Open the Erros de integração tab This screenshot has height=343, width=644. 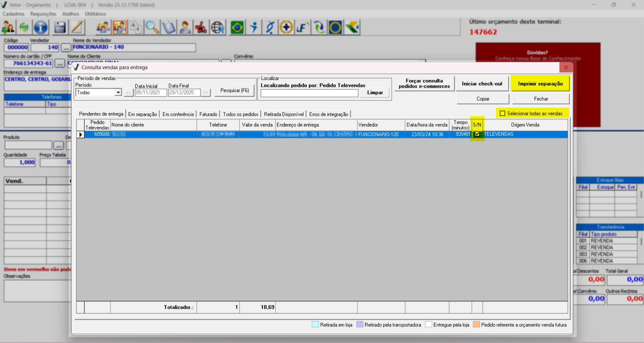pos(328,114)
